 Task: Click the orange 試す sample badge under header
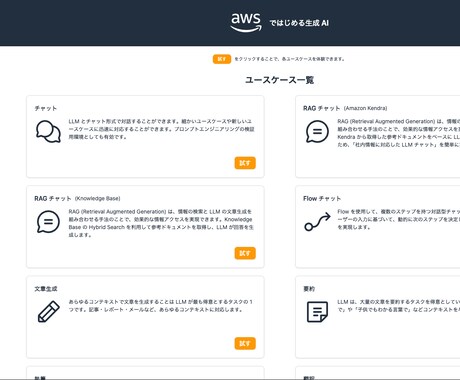(x=222, y=59)
